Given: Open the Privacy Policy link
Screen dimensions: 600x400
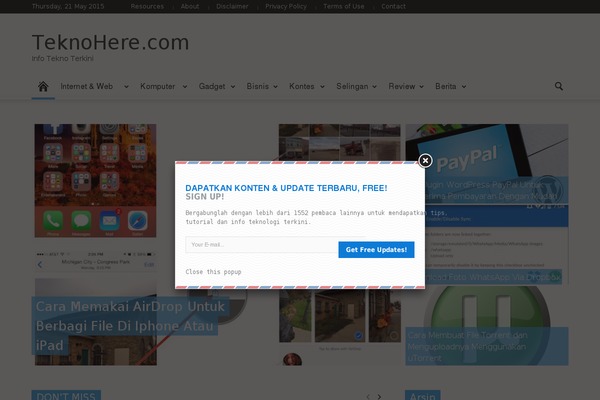Looking at the screenshot, I should (x=286, y=7).
